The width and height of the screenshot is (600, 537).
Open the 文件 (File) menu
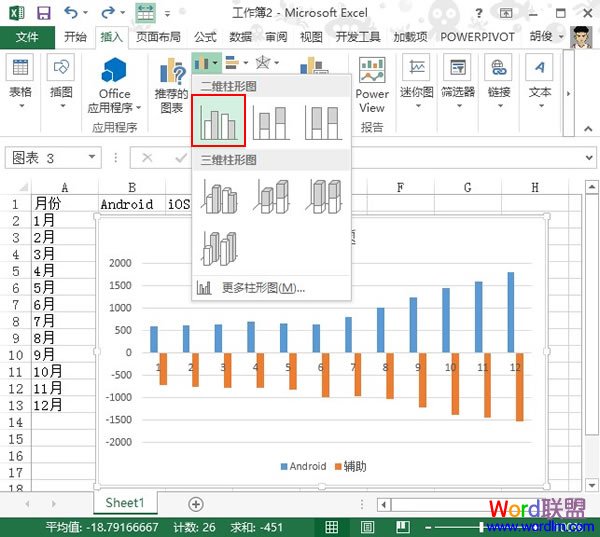(x=27, y=37)
